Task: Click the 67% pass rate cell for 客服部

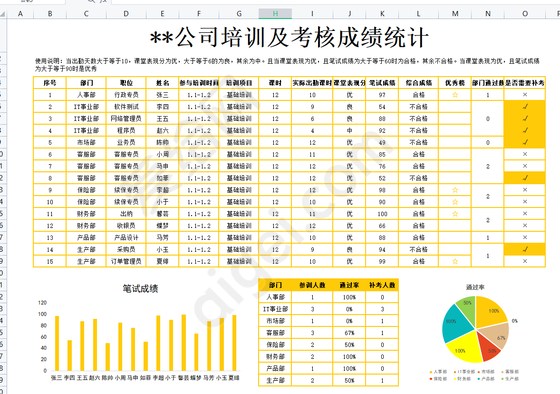Action: click(x=349, y=333)
